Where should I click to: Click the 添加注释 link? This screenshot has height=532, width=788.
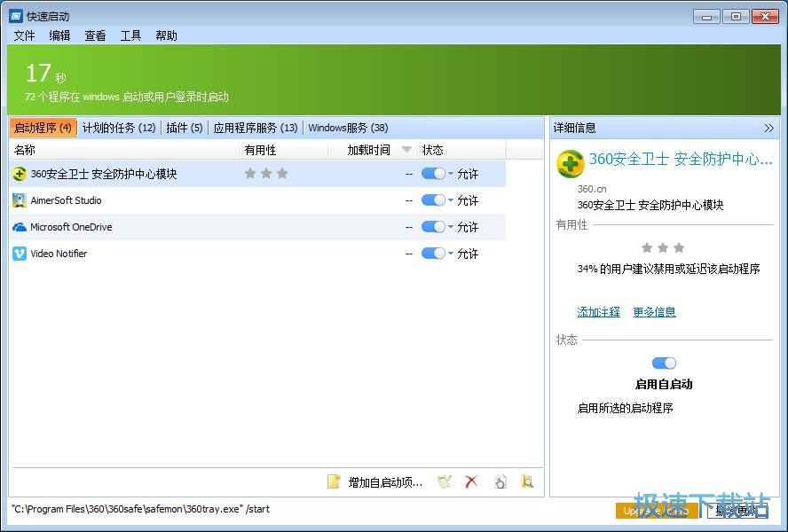click(x=598, y=312)
